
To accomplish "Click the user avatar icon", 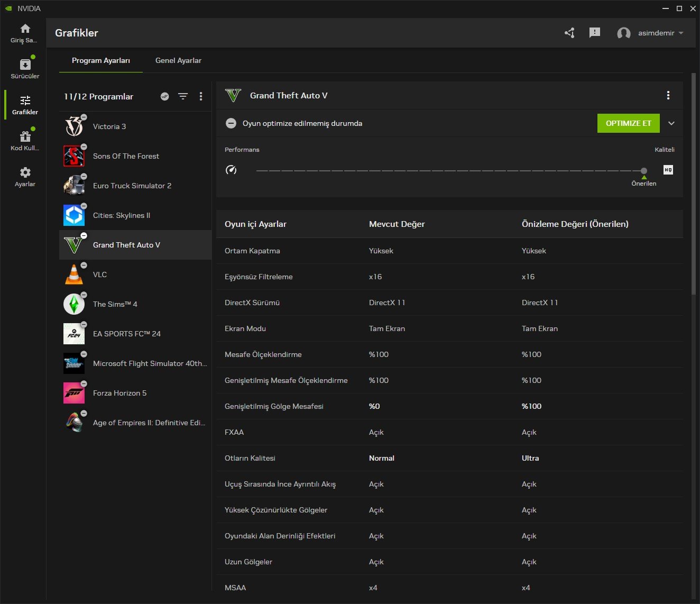I will click(x=624, y=33).
